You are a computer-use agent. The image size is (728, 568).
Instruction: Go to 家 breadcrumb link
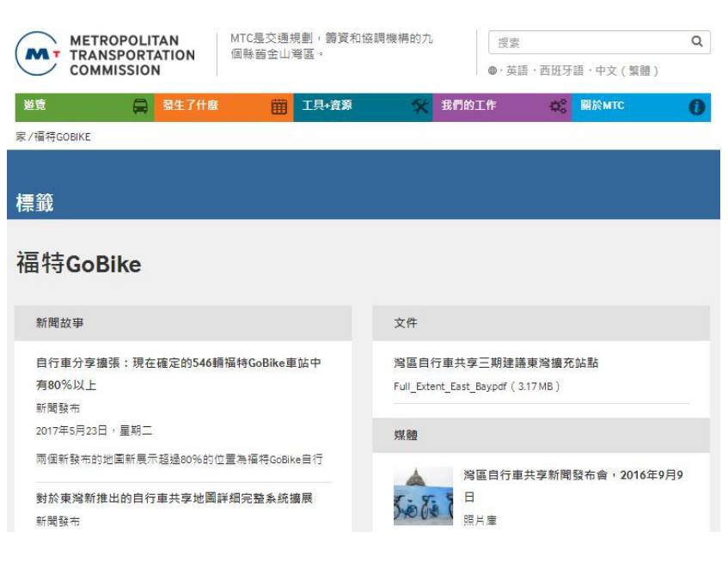(21, 137)
